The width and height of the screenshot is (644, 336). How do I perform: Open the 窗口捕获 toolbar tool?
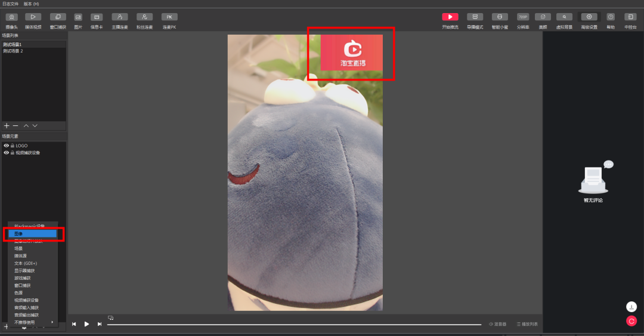coord(58,20)
